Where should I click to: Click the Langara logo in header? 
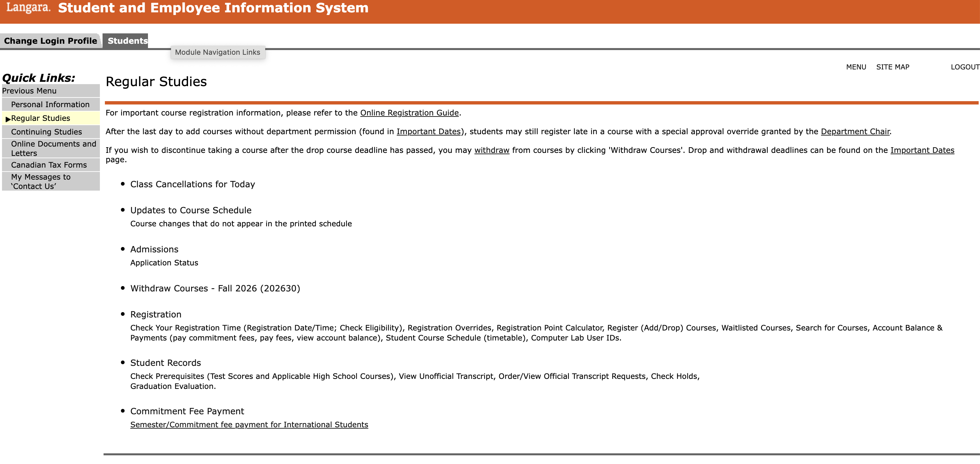(28, 8)
